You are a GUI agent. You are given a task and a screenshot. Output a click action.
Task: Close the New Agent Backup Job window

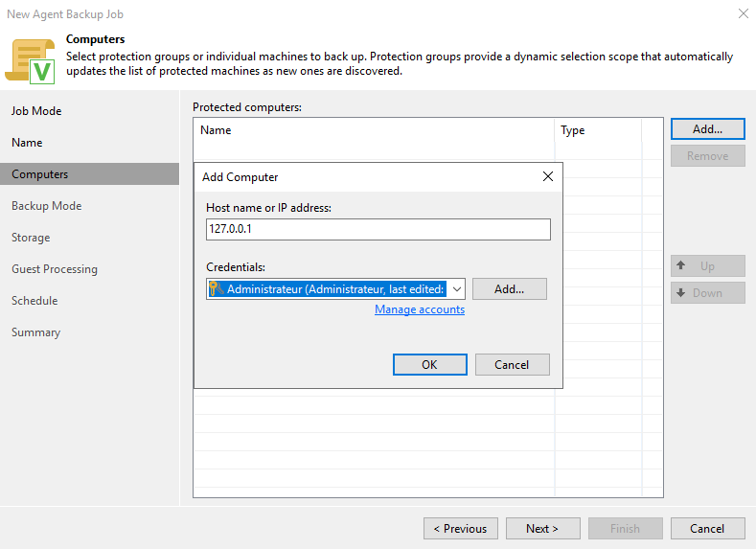pos(743,14)
